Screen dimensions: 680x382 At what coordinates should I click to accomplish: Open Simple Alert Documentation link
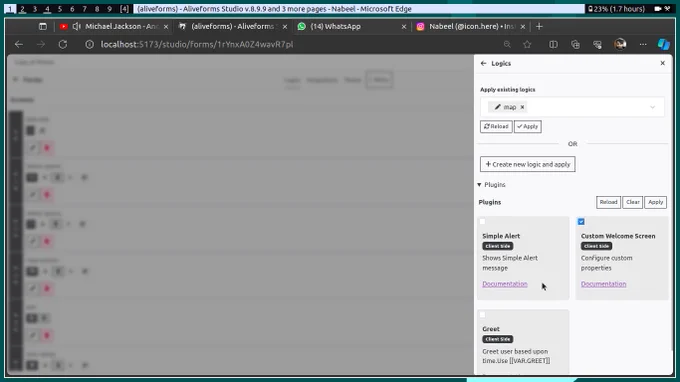[505, 284]
